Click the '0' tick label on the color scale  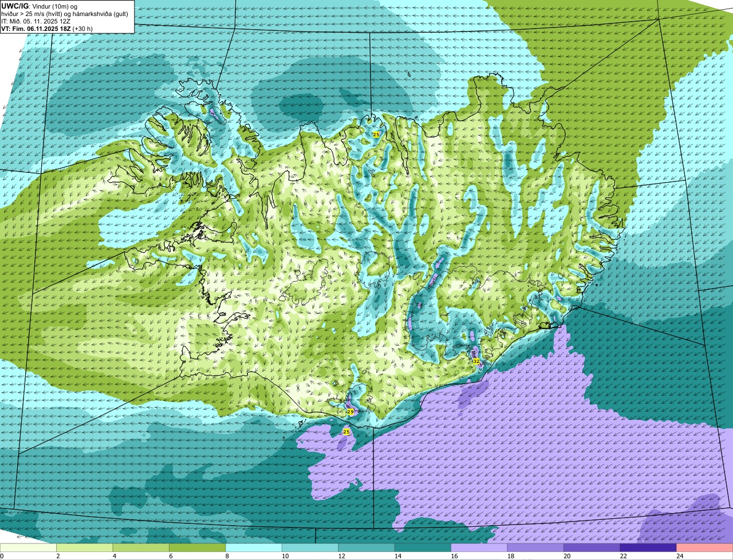coord(2,556)
